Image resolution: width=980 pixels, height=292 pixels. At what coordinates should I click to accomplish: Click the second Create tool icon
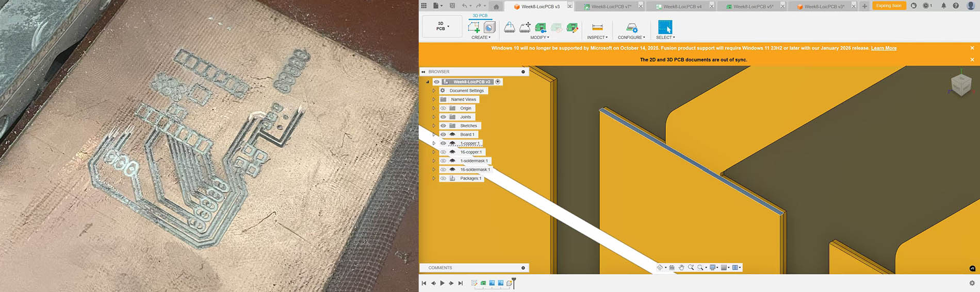489,27
